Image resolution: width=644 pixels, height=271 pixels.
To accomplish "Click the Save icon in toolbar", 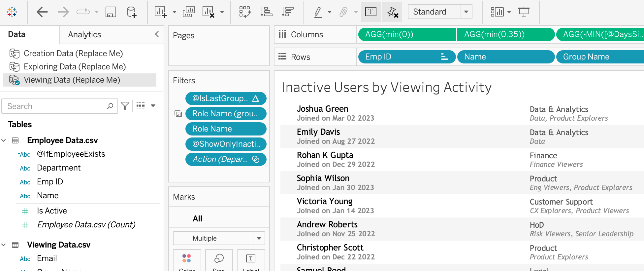I will click(111, 12).
